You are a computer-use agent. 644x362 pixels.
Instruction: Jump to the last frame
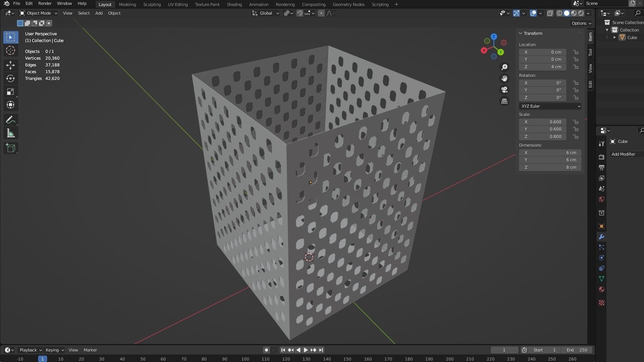(321, 350)
